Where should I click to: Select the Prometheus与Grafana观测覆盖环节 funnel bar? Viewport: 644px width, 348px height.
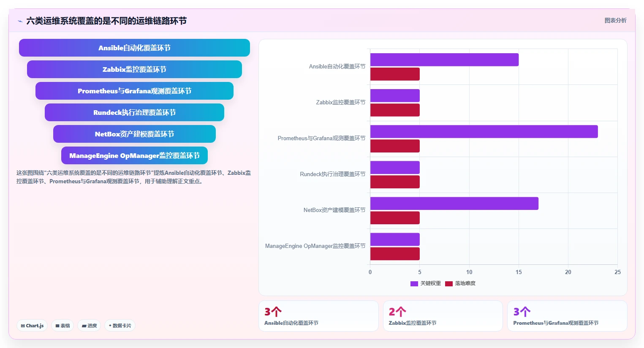click(134, 91)
